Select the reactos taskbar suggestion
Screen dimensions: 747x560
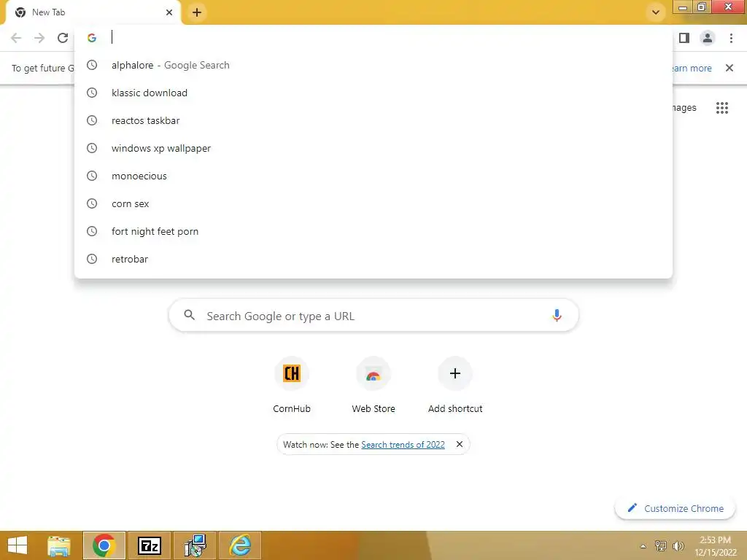pyautogui.click(x=373, y=120)
